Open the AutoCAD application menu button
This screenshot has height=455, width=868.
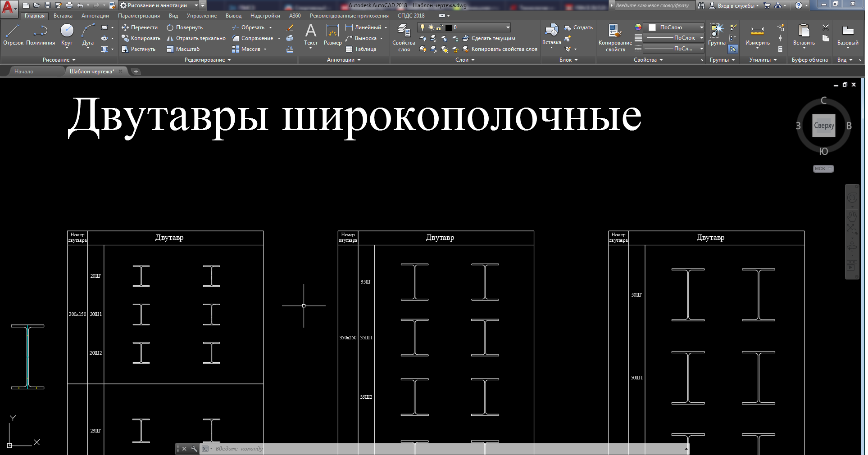click(x=9, y=8)
